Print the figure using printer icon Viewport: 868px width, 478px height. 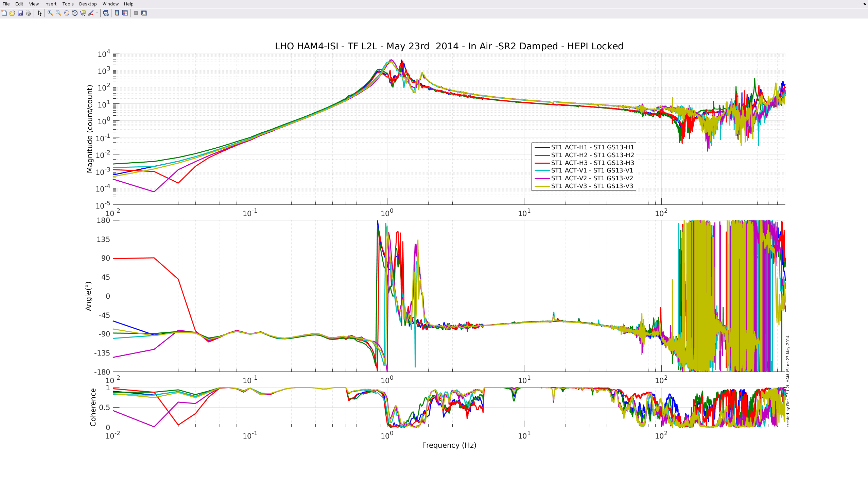[29, 13]
